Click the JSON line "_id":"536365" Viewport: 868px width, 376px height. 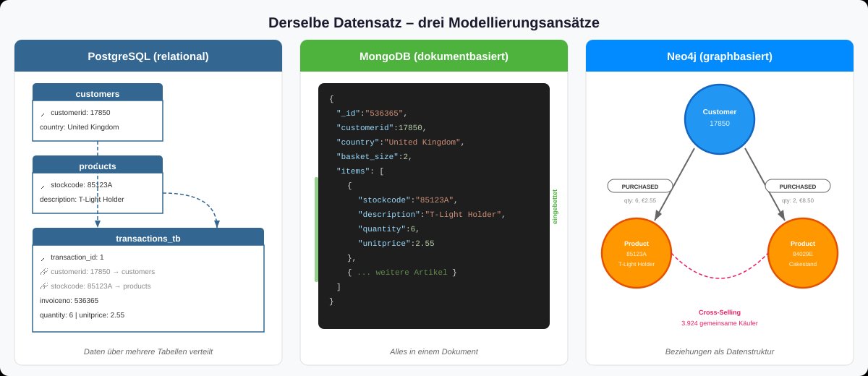(373, 113)
